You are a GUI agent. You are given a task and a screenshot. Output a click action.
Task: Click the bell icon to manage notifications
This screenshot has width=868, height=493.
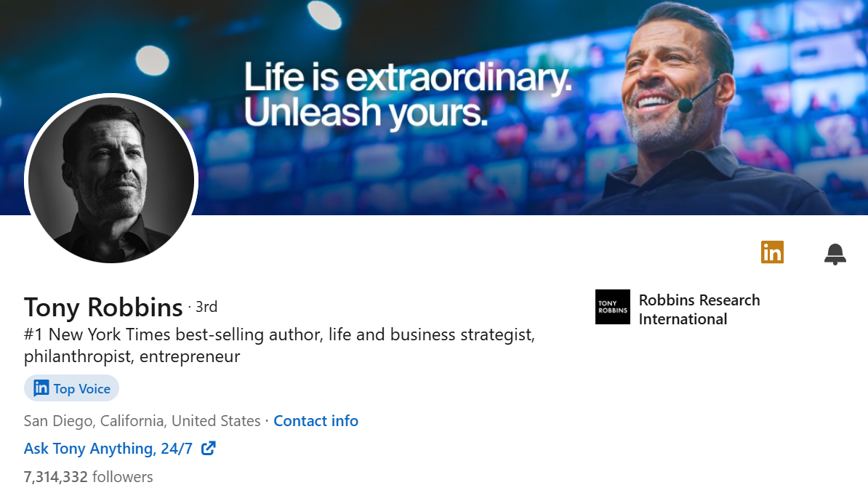click(835, 254)
